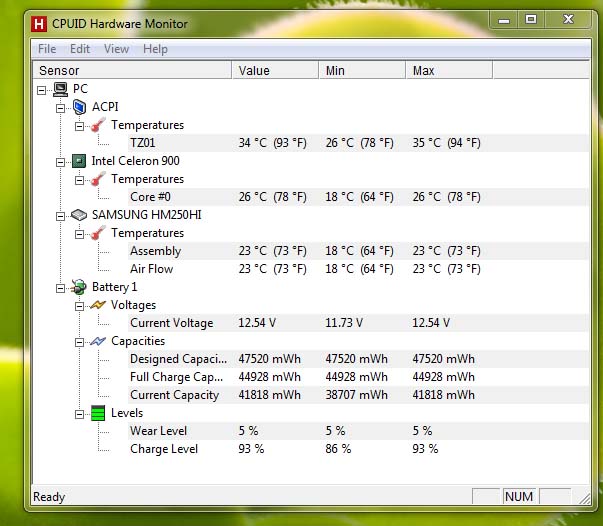Click the PC computer icon
Screen dimensions: 603x526
60,89
